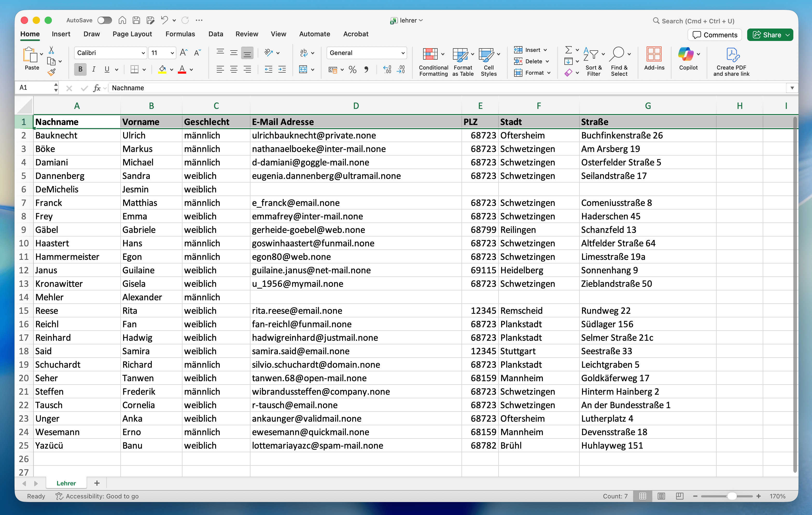The height and width of the screenshot is (515, 812).
Task: Toggle the AutoSave switch
Action: 104,20
